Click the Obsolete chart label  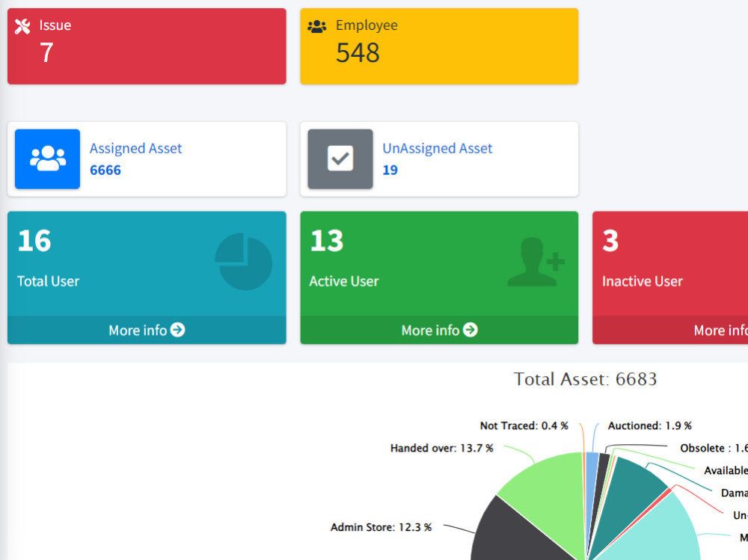(x=714, y=449)
